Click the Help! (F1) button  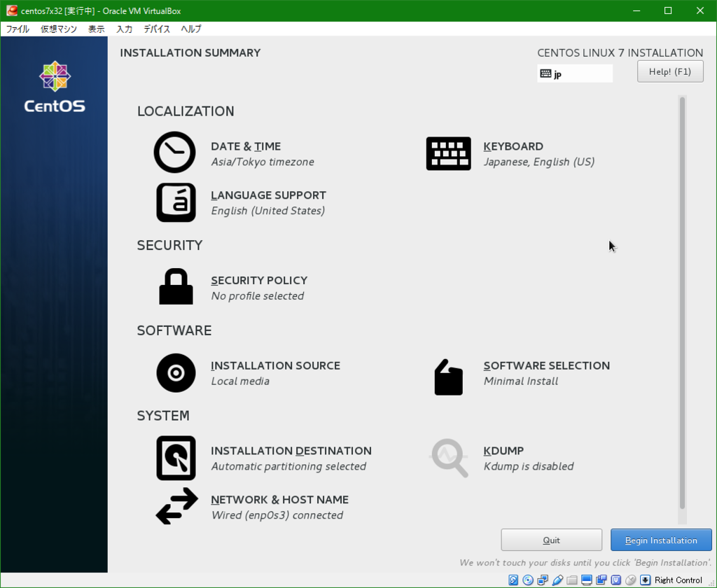(670, 71)
